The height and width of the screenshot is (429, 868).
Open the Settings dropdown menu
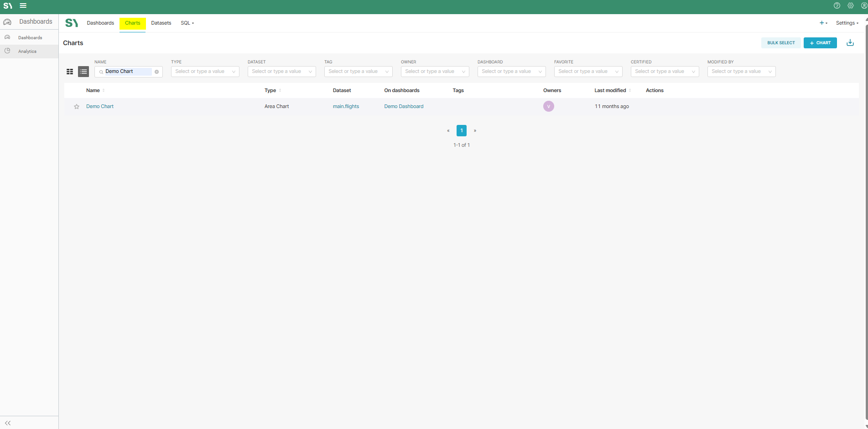(x=847, y=23)
